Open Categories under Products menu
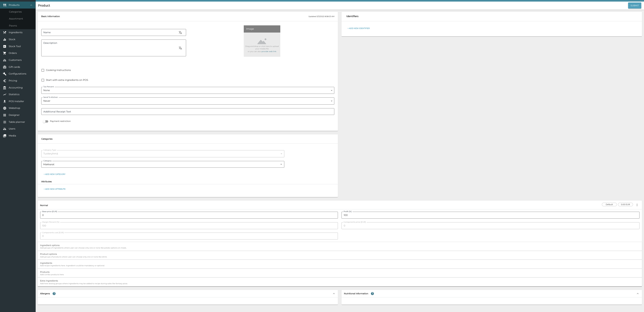The image size is (644, 312). click(x=15, y=12)
